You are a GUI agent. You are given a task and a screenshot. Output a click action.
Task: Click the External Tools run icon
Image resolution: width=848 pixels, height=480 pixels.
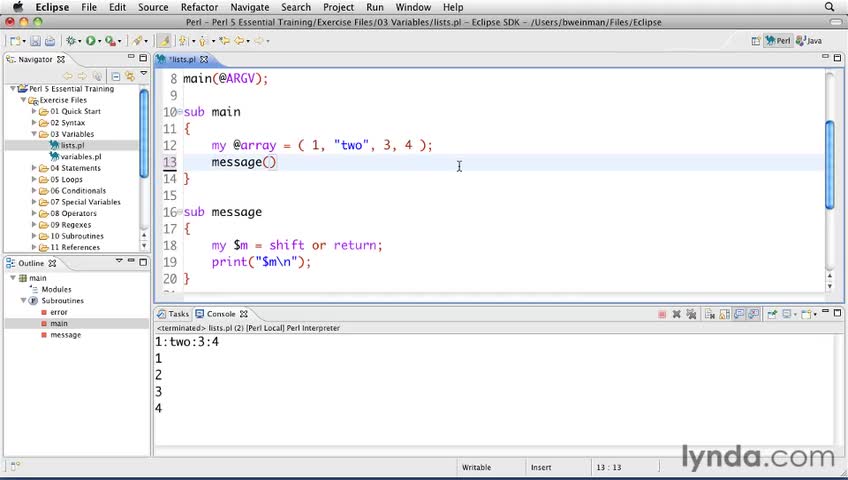click(x=110, y=41)
